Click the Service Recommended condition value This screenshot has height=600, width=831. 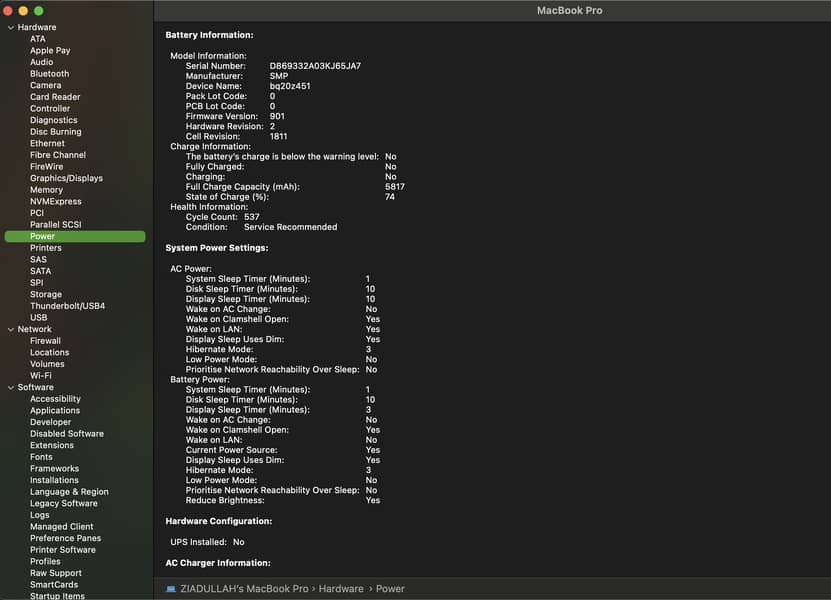pyautogui.click(x=290, y=227)
